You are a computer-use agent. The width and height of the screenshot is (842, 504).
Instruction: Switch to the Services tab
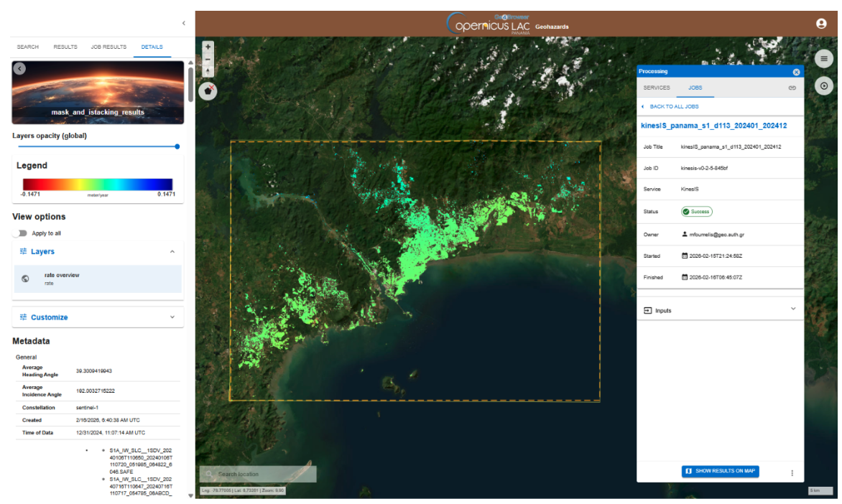coord(657,88)
